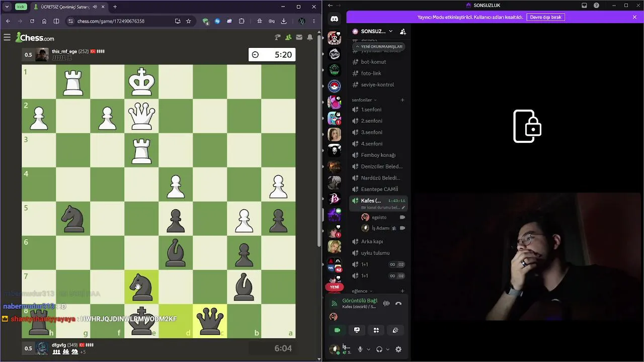Open this_mf_ege player profile name
Screen dimensions: 644x362
[64, 51]
